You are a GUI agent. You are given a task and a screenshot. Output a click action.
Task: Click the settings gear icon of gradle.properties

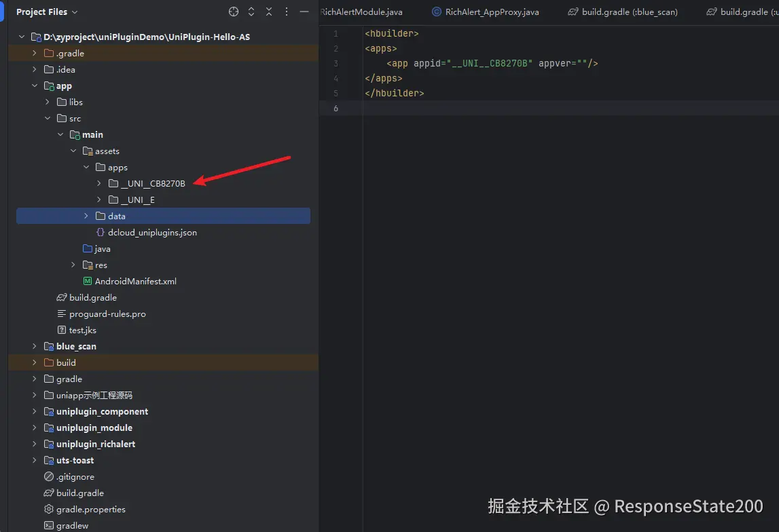49,509
